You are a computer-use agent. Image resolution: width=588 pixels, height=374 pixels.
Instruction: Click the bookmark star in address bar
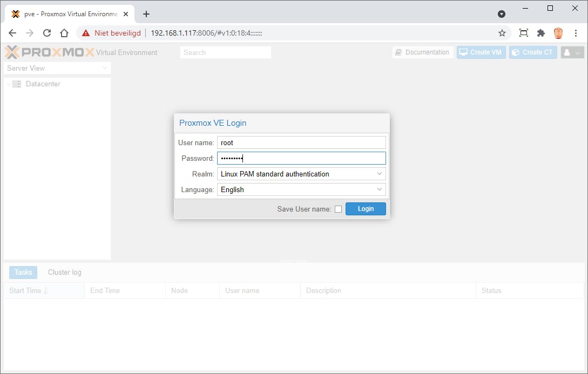click(502, 32)
